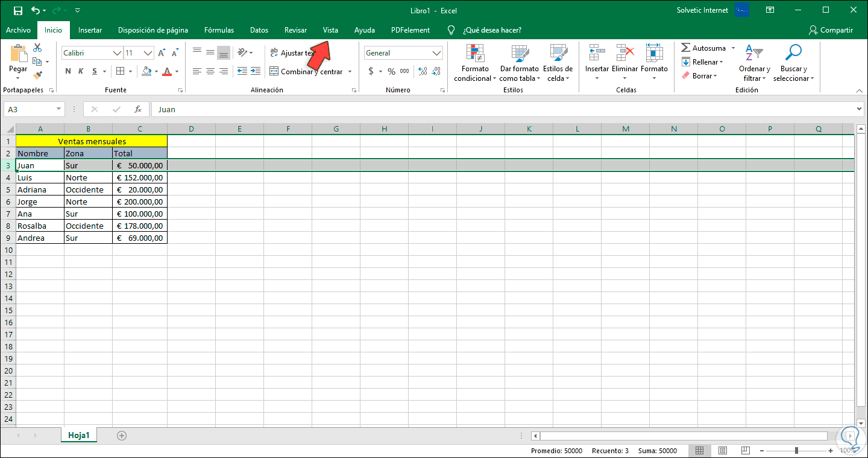
Task: Apply the fill color bucket
Action: point(146,71)
